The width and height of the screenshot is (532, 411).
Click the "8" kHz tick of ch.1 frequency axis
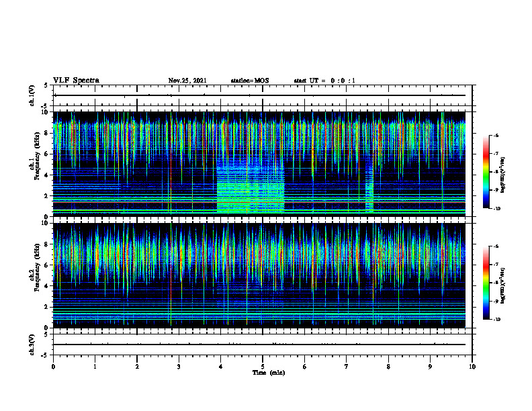coord(48,133)
